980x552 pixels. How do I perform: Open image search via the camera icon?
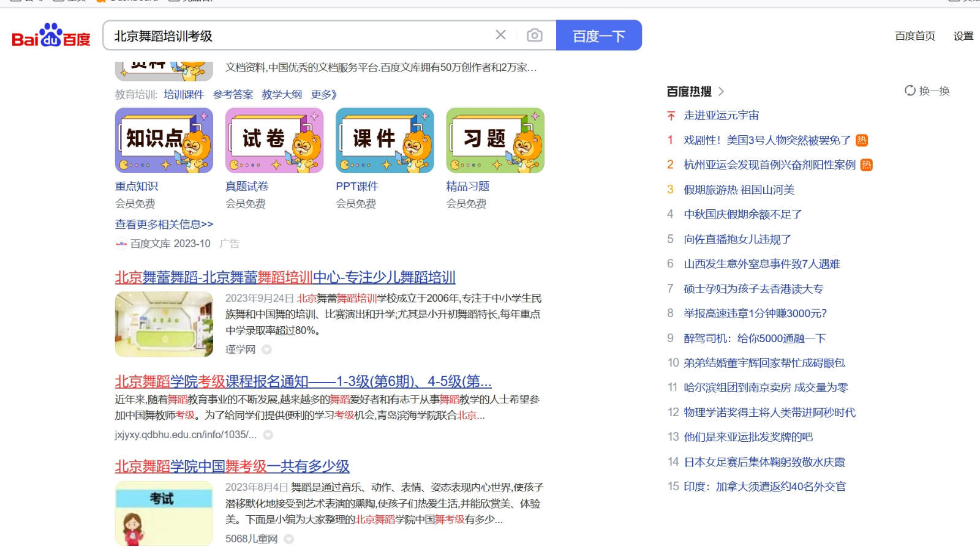point(534,35)
